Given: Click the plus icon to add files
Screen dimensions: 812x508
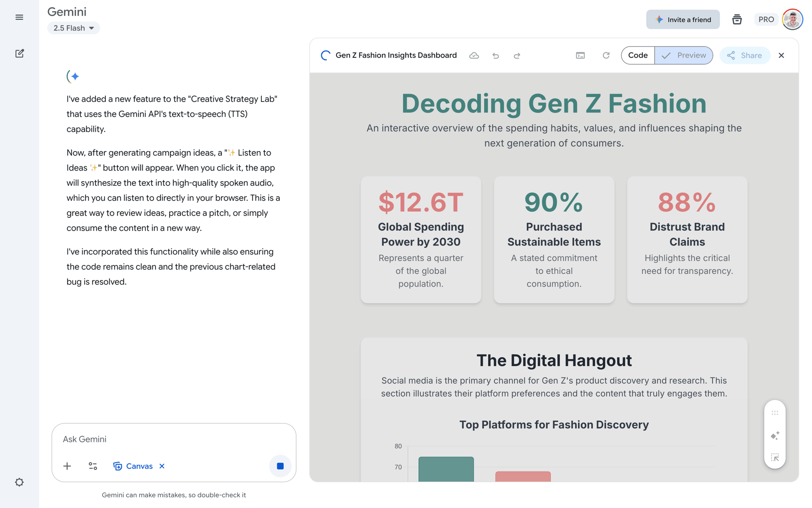Looking at the screenshot, I should coord(67,466).
